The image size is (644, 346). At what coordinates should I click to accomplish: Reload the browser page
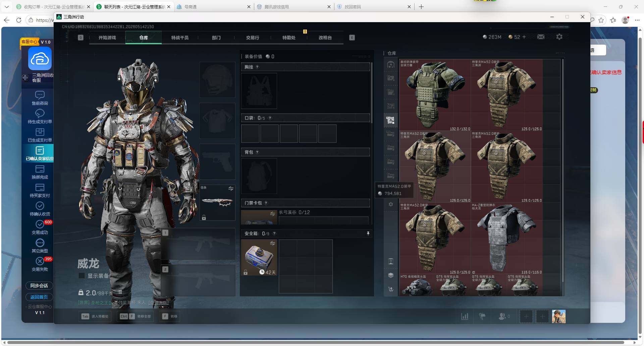click(x=19, y=20)
